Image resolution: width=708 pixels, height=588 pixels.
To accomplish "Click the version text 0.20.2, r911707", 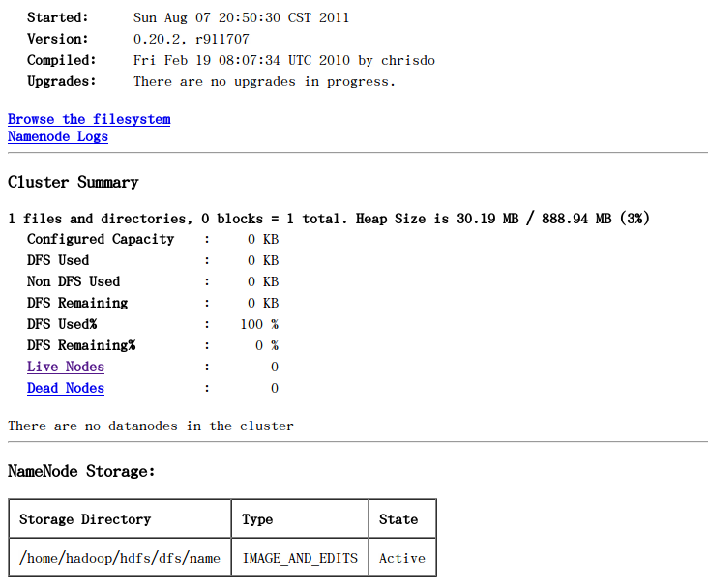I will click(x=191, y=39).
